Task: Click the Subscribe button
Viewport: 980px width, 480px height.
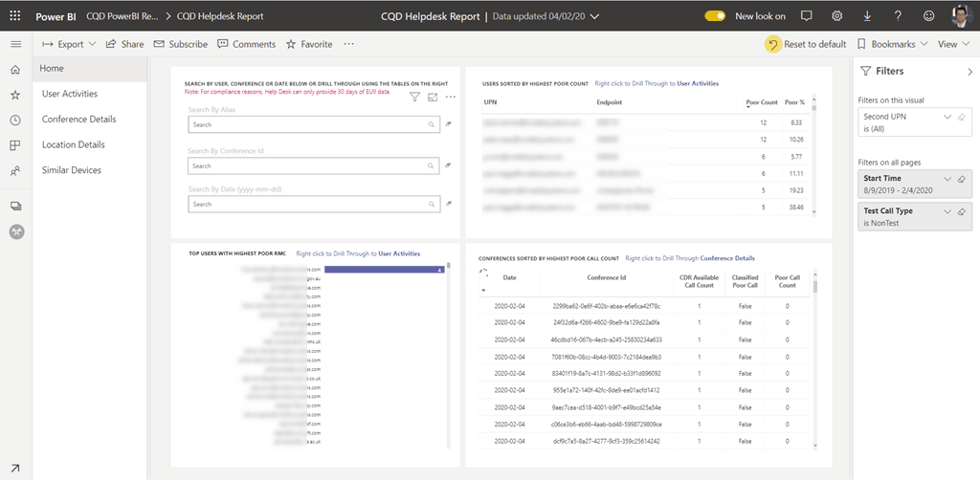Action: point(180,44)
